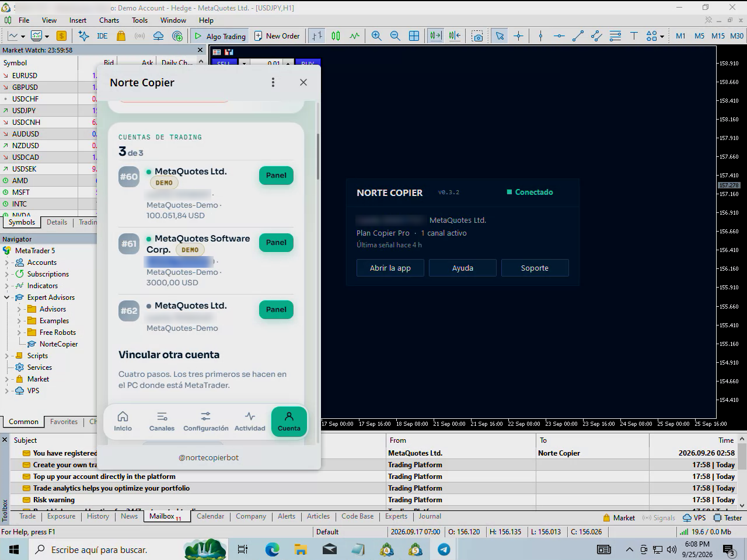The width and height of the screenshot is (747, 560).
Task: Click Panel button for account #60
Action: click(x=276, y=176)
